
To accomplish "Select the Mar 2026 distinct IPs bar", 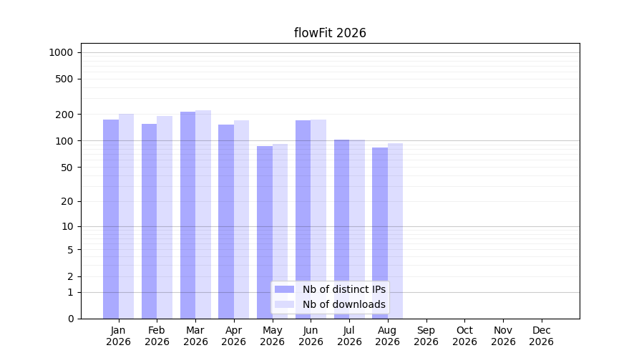I will (187, 215).
